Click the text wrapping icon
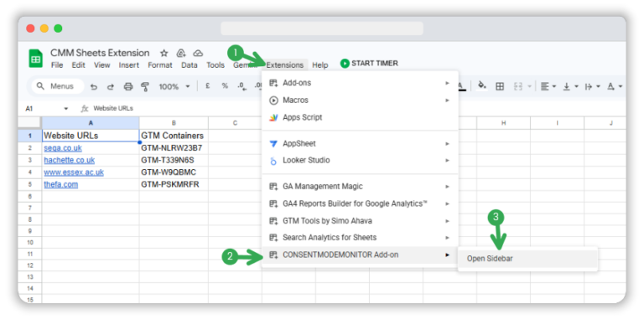 589,86
